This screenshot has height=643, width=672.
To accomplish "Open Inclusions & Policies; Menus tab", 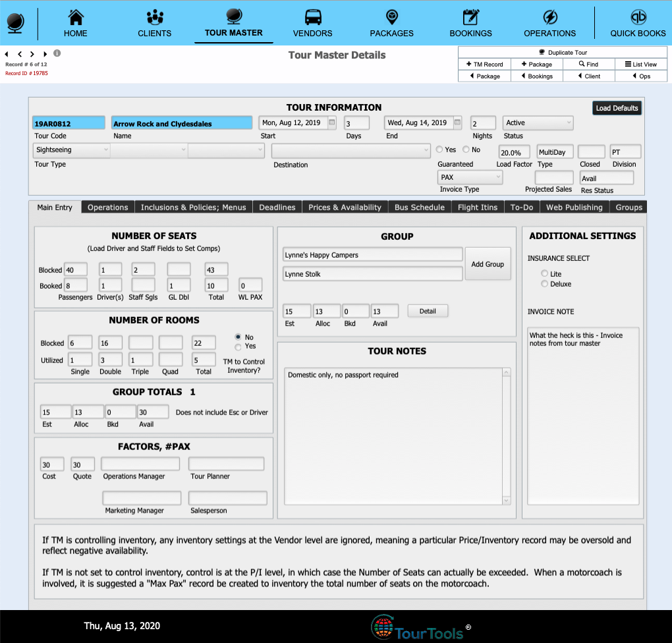I will point(193,207).
